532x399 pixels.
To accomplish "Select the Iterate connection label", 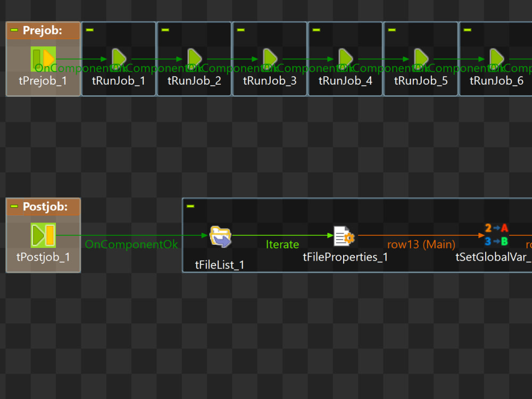I will pyautogui.click(x=282, y=244).
